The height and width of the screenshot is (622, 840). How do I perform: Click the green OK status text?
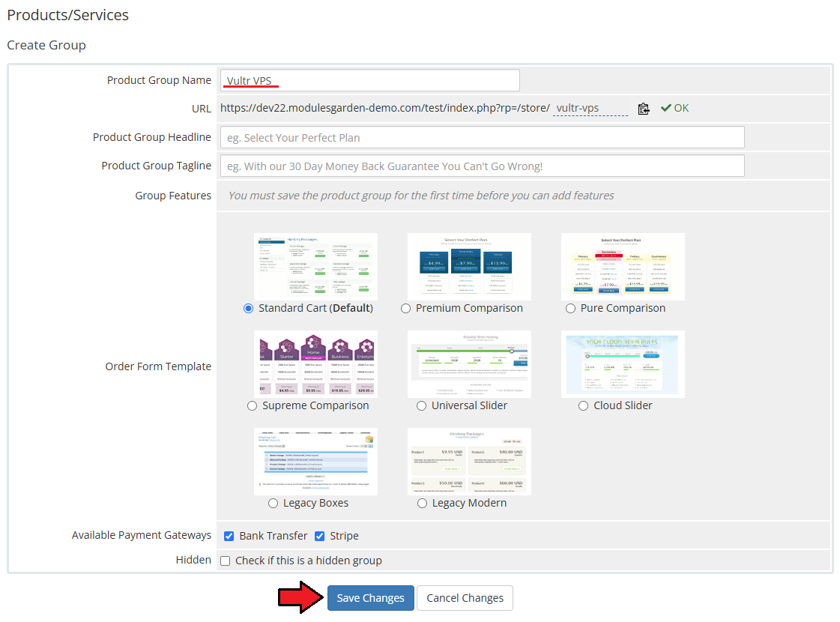pos(681,108)
